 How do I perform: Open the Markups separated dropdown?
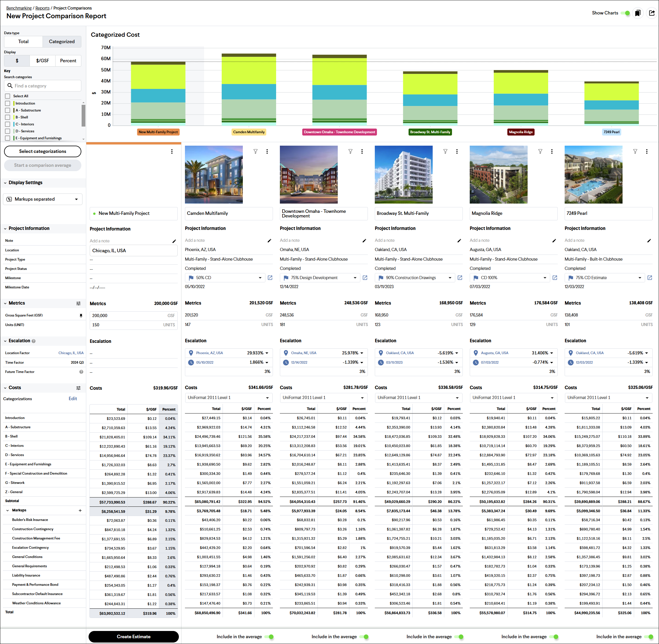[43, 199]
